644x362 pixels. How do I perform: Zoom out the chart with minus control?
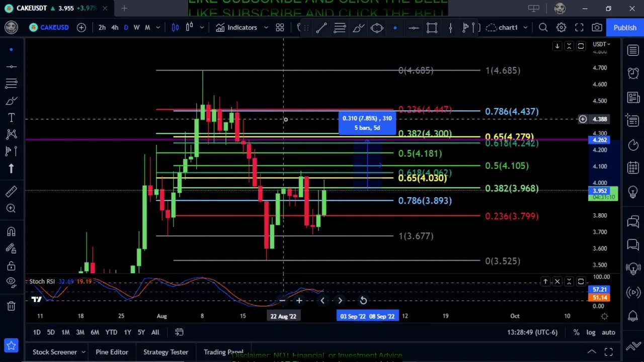pos(282,301)
